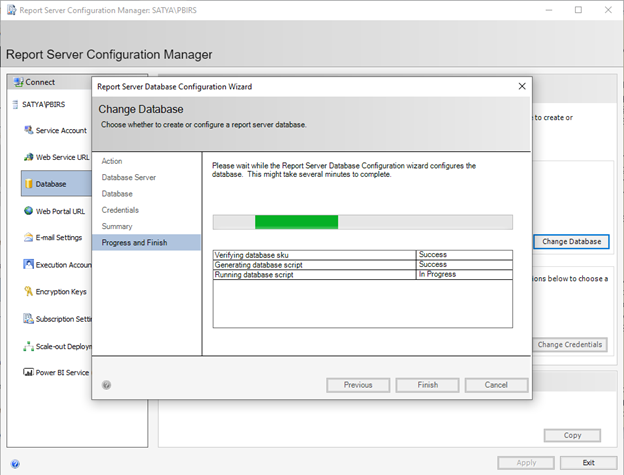This screenshot has height=475, width=624.
Task: Click the Service Account icon in sidebar
Action: (27, 130)
